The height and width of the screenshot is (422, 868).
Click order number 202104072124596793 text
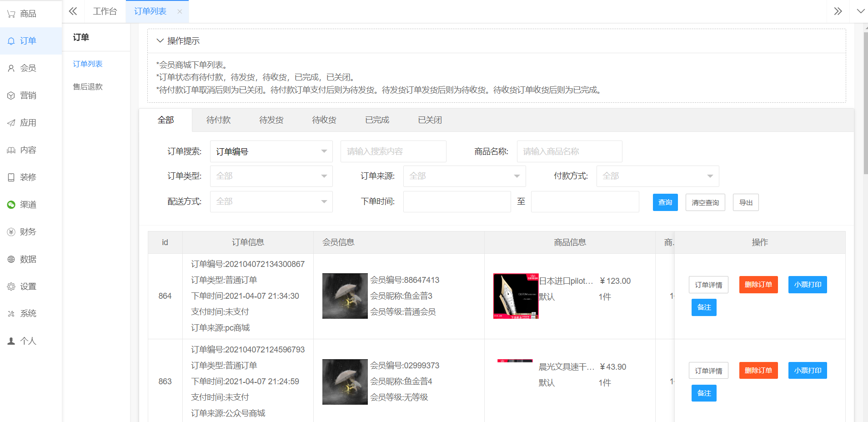pyautogui.click(x=265, y=350)
